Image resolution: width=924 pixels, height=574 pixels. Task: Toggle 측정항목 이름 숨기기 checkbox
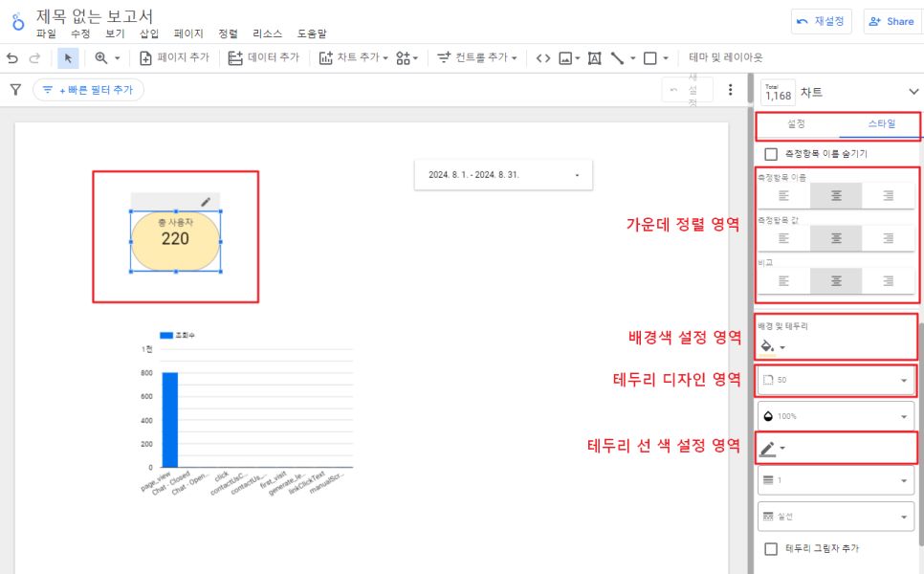click(x=771, y=154)
